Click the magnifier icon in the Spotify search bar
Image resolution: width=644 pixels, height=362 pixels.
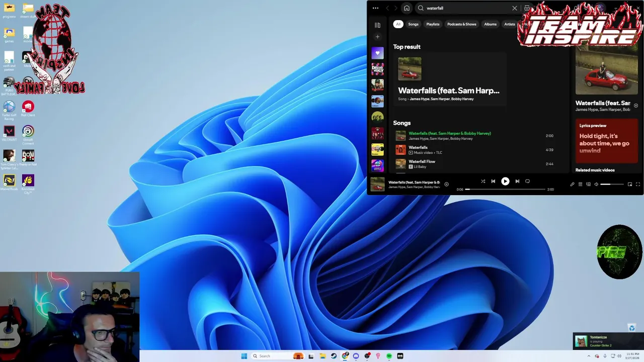[x=421, y=8]
